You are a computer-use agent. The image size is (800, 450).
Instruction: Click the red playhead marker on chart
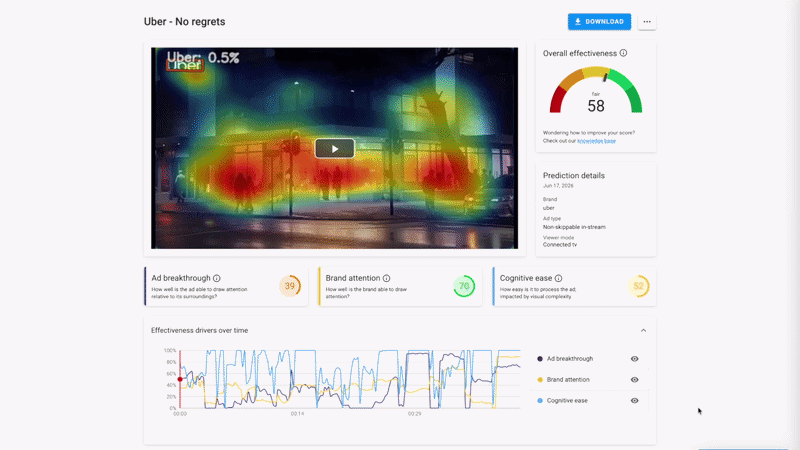pos(180,379)
